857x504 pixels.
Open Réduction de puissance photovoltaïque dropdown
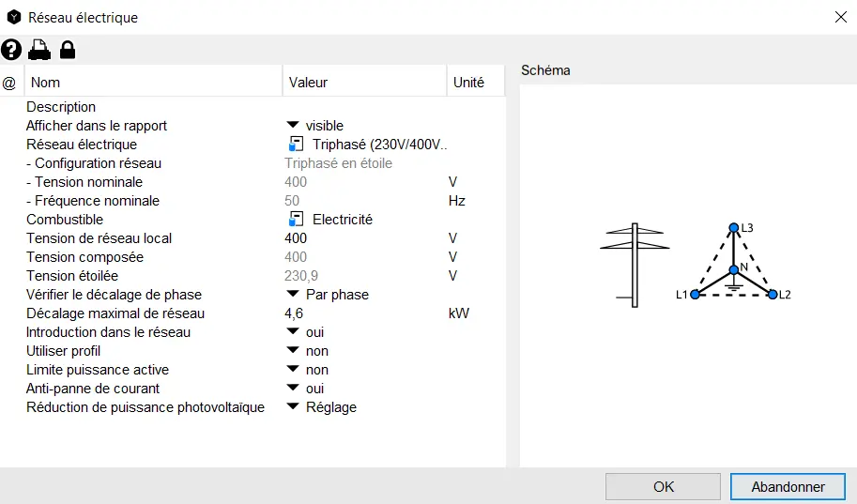[x=292, y=407]
